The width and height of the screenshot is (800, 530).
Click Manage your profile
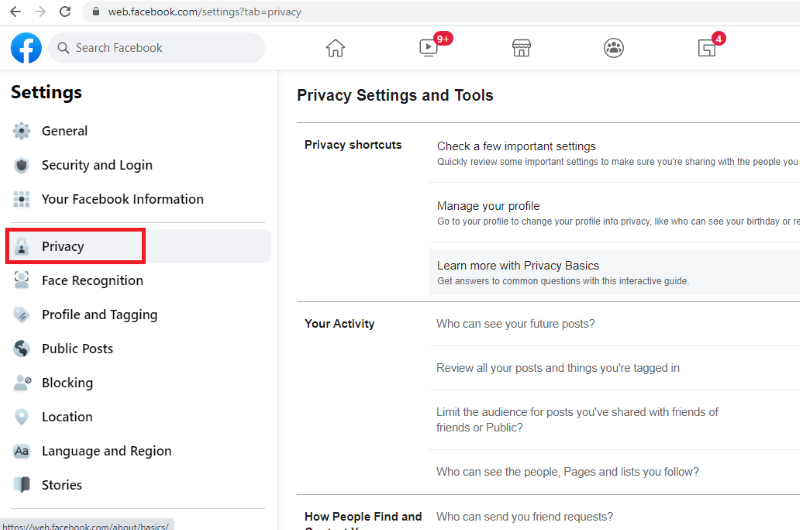coord(488,206)
